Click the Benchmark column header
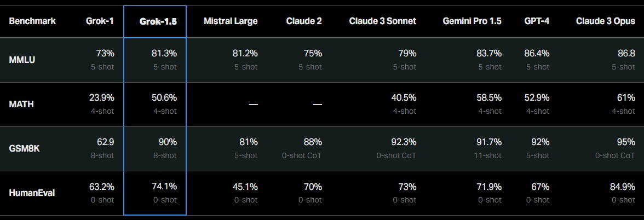Viewport: 644px width, 220px height. click(x=32, y=21)
